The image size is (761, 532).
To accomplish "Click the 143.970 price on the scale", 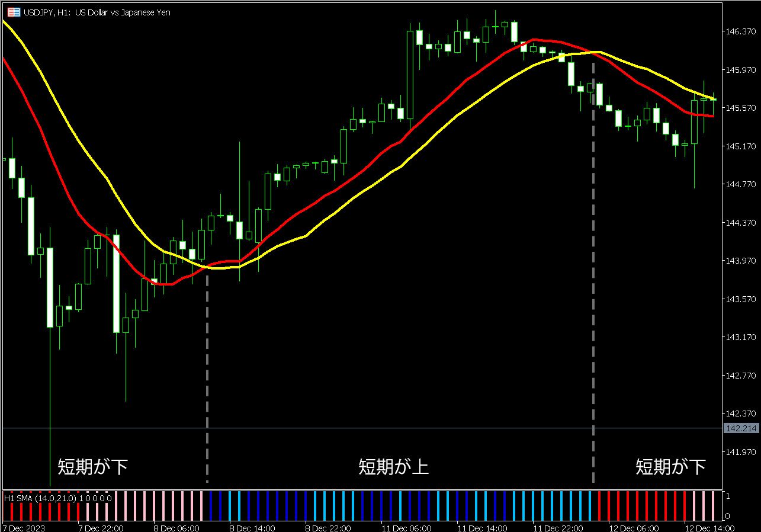I will [740, 261].
